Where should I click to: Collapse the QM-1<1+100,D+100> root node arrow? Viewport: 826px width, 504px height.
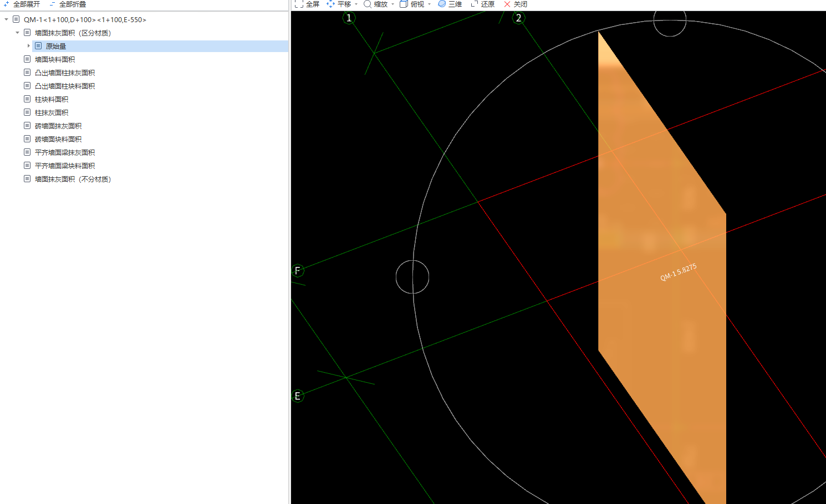point(6,19)
